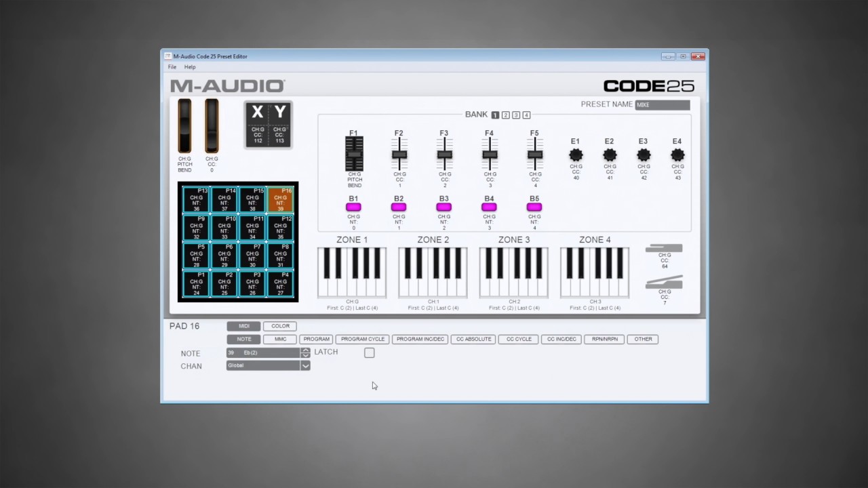Select pad P15 in the pad grid
The width and height of the screenshot is (868, 488).
click(x=252, y=200)
